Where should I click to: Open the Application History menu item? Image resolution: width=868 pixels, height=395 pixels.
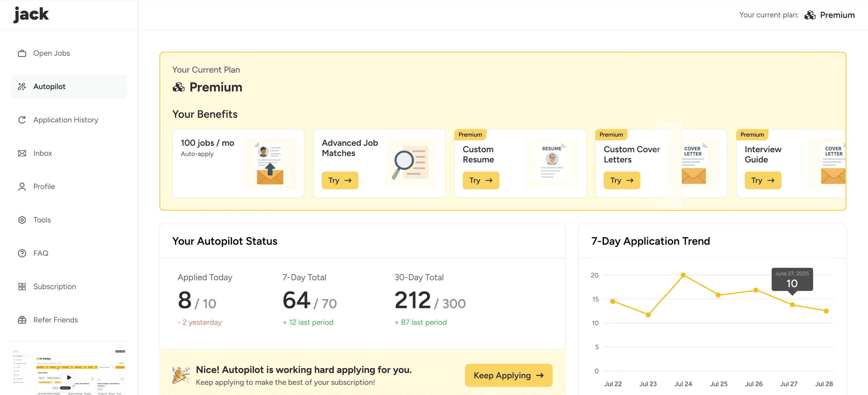66,120
